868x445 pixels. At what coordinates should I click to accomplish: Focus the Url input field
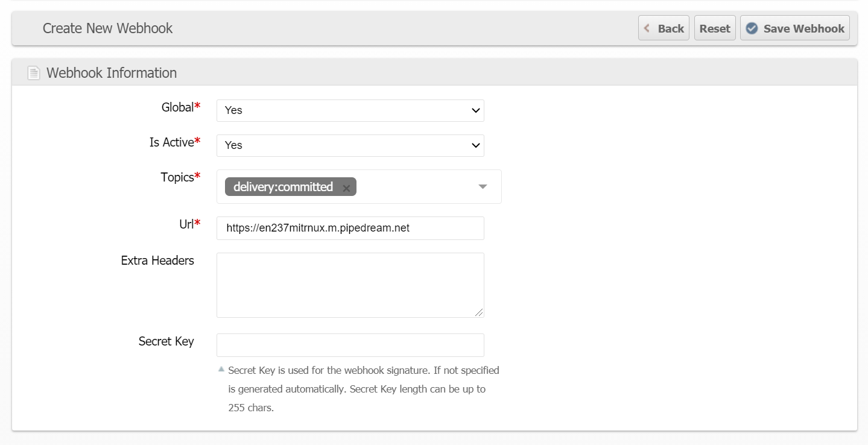tap(350, 228)
